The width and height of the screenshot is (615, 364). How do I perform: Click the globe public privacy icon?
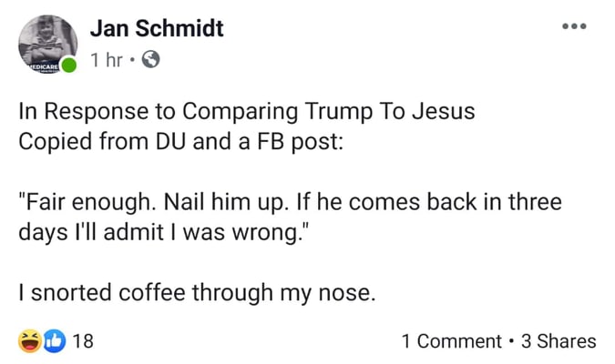[152, 62]
